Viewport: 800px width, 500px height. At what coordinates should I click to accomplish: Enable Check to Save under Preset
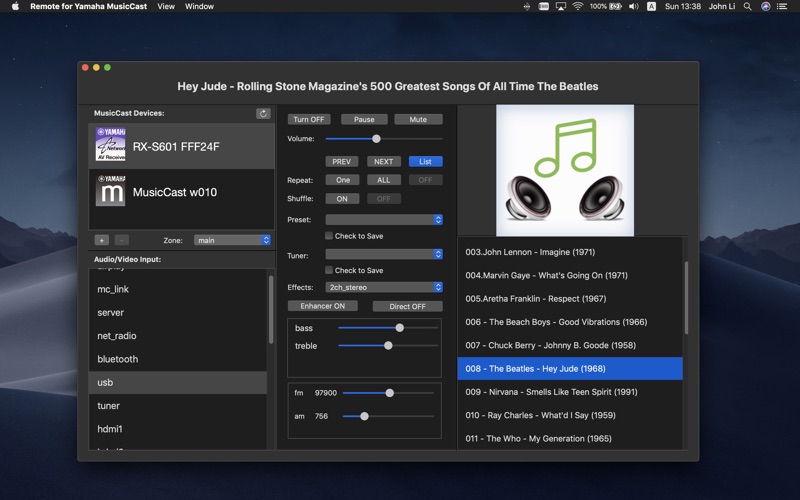coord(329,236)
